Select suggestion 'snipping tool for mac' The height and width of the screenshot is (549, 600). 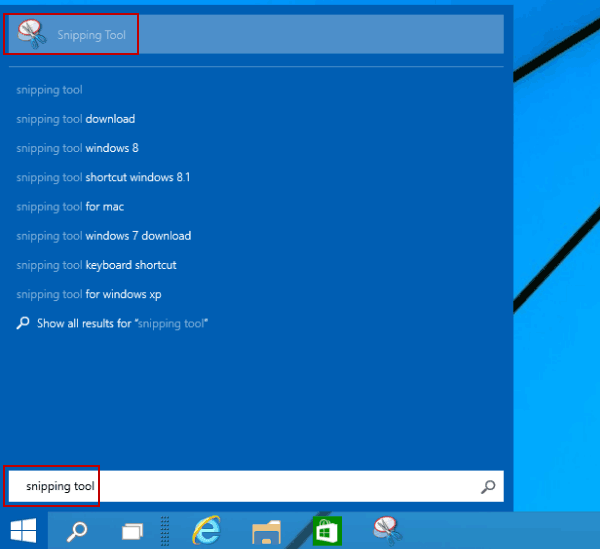coord(70,207)
